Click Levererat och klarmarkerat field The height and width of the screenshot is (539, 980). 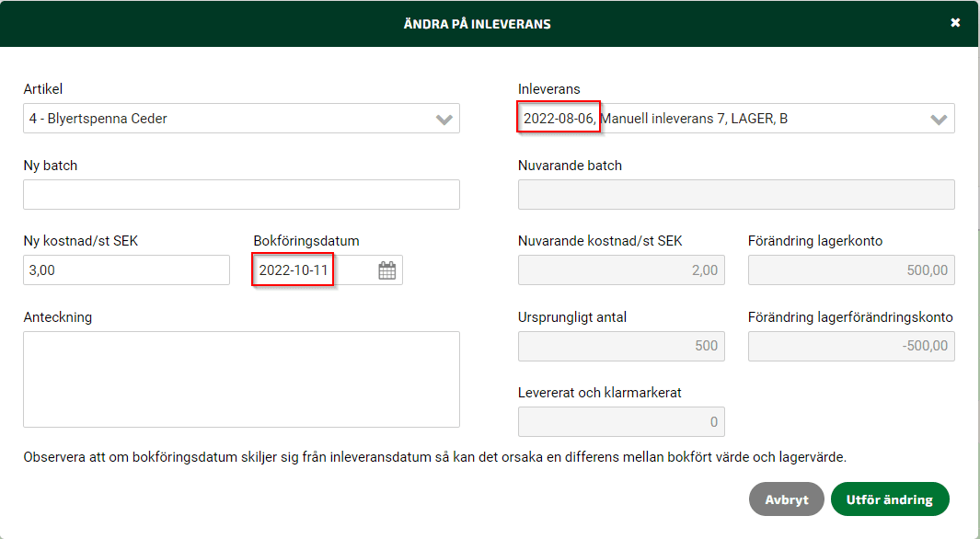[x=621, y=421]
